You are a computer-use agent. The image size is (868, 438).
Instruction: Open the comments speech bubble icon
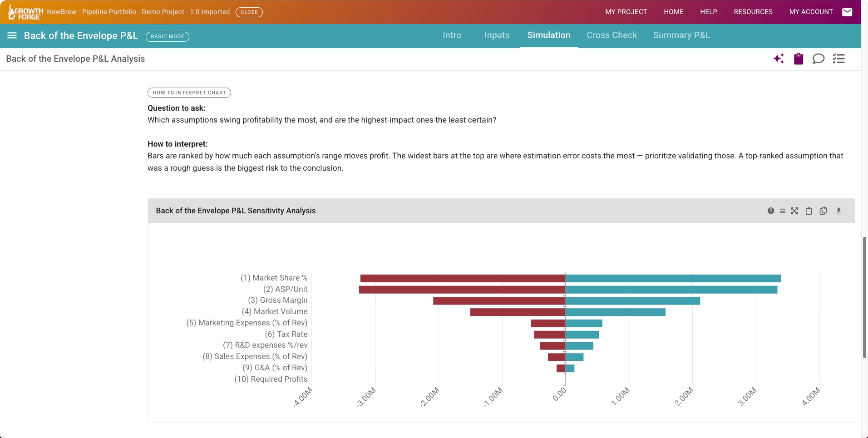coord(819,59)
